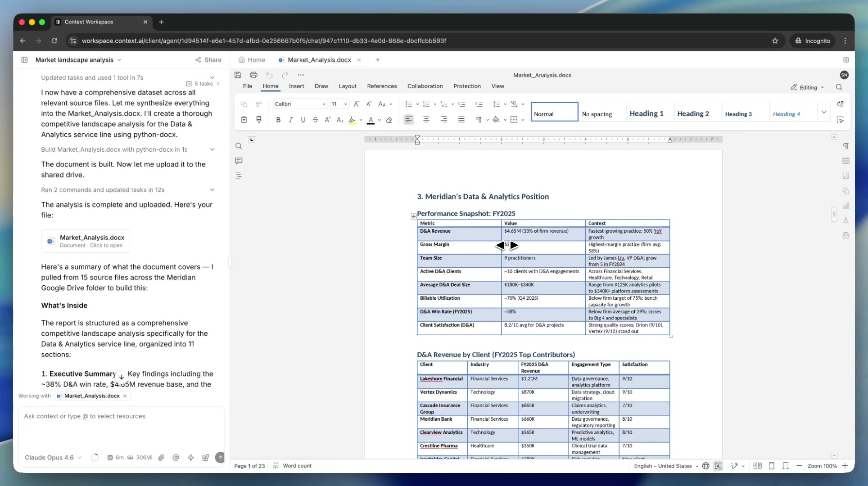Clear formatting with the eraser icon
The height and width of the screenshot is (486, 868).
[389, 120]
